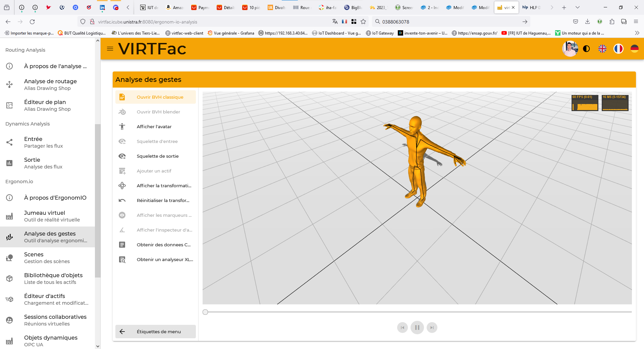Open À propos d'ErgonomIO item
Screen dimensions: 644x349
[x=47, y=198]
